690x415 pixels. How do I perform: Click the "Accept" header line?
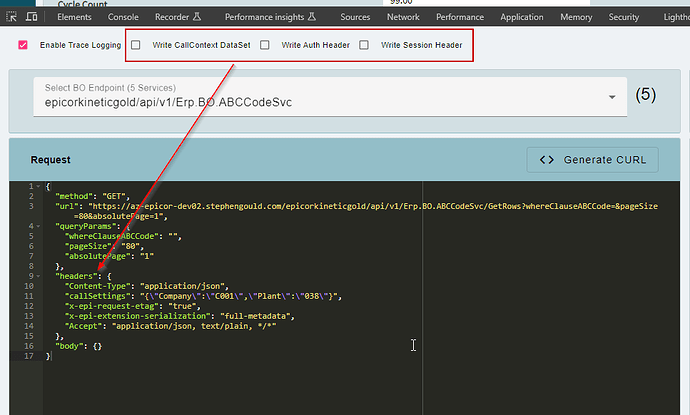tap(171, 326)
